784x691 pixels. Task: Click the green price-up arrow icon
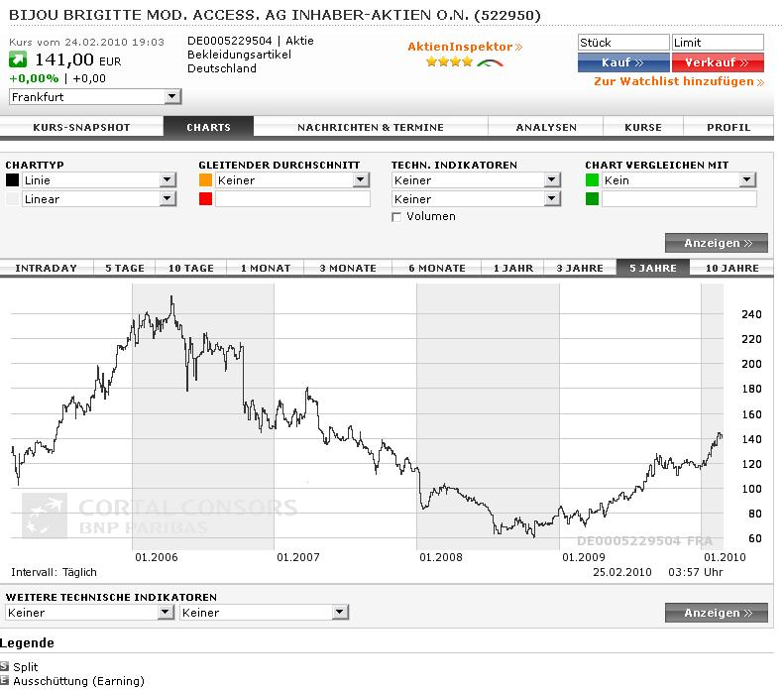click(18, 60)
